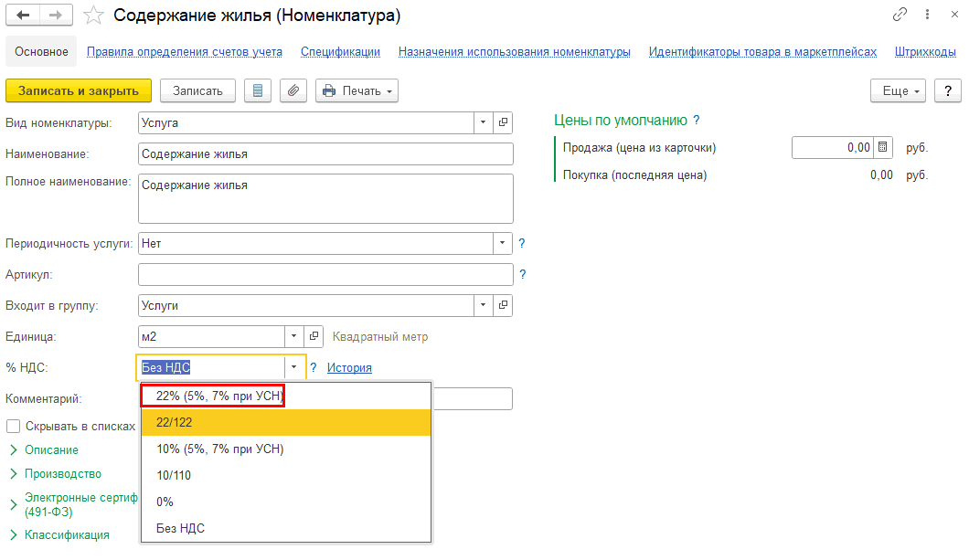Image resolution: width=969 pixels, height=560 pixels.
Task: Open the История link next to НДС
Action: click(x=349, y=368)
